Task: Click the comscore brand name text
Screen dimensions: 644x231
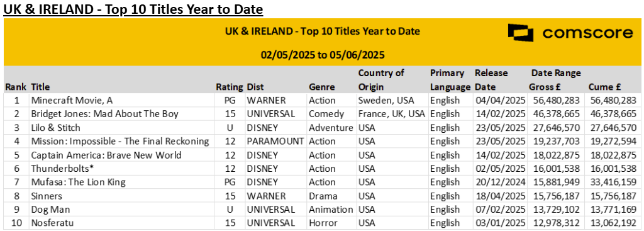Action: pyautogui.click(x=588, y=33)
